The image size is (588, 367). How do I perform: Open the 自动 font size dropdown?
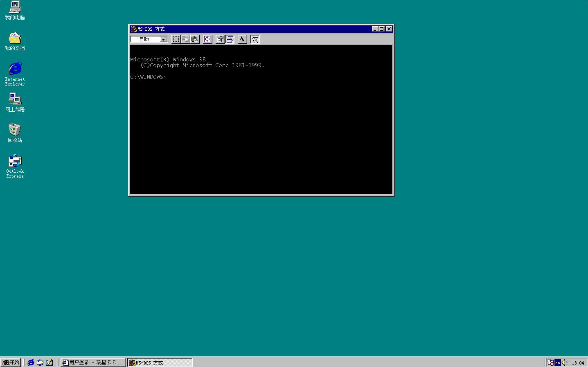164,39
